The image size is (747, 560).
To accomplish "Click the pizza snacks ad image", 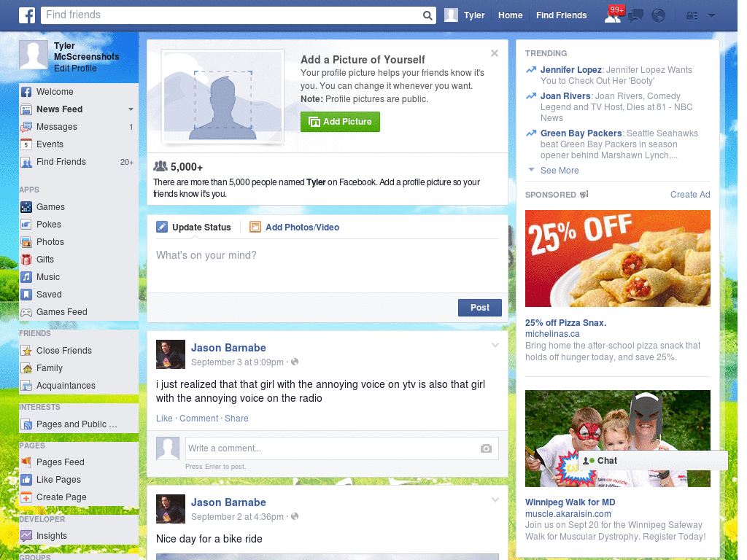I will pos(617,259).
